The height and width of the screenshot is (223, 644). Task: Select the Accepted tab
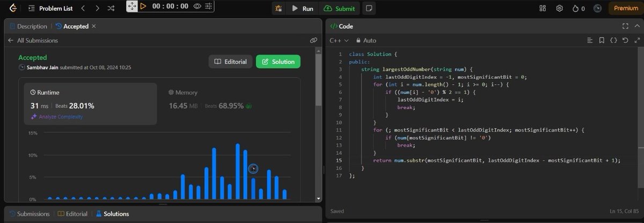(x=71, y=26)
